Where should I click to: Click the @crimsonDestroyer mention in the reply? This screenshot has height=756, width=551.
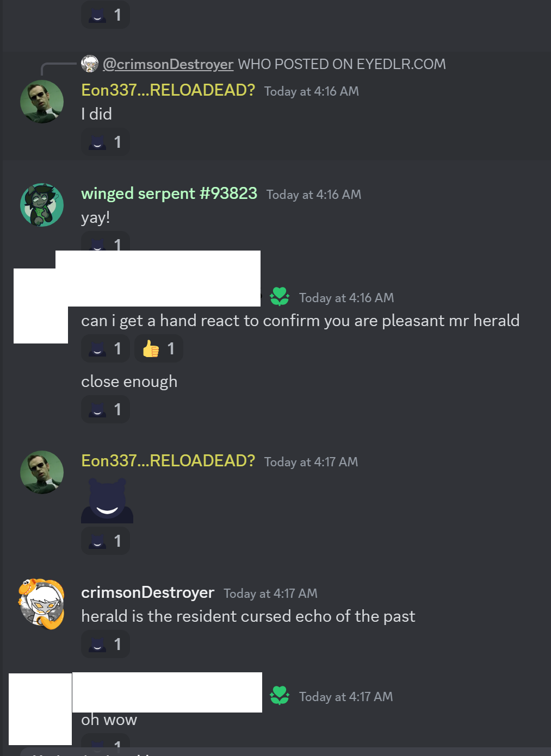coord(168,64)
